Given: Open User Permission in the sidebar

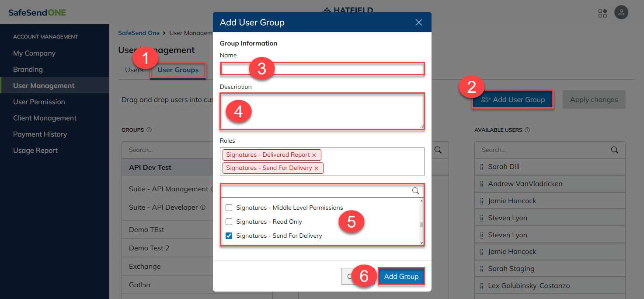Looking at the screenshot, I should [x=39, y=102].
